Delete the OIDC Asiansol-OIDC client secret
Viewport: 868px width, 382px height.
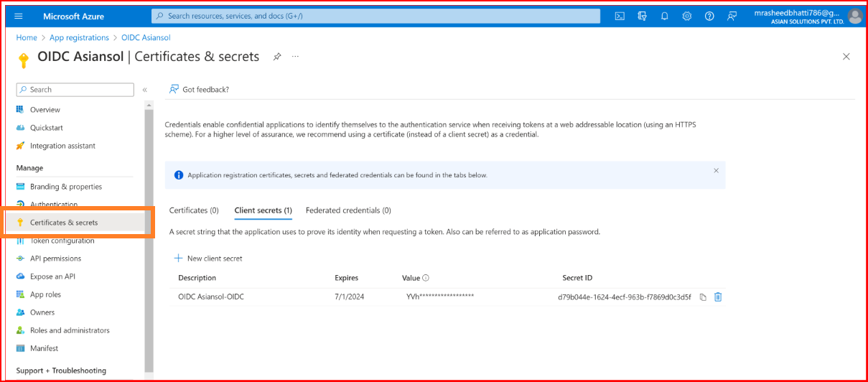click(718, 297)
